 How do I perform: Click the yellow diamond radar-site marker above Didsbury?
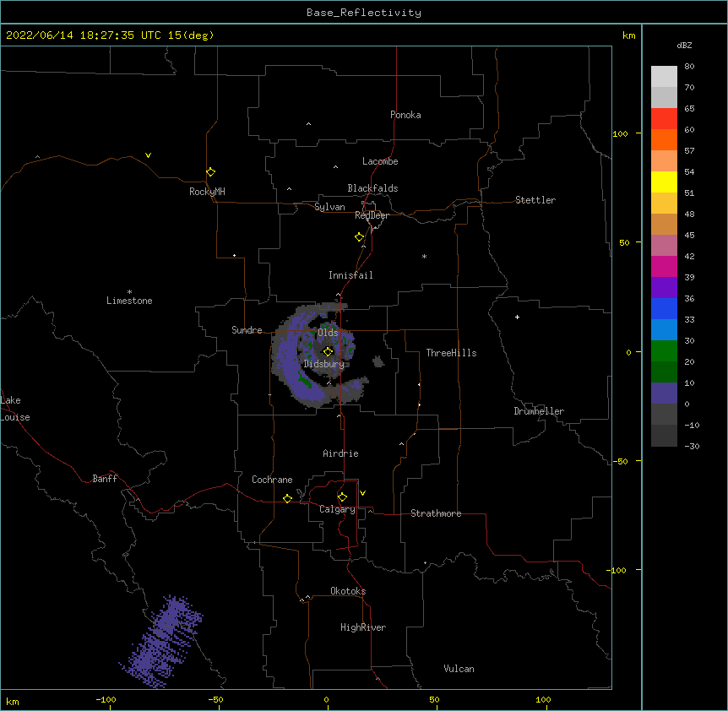tap(328, 352)
